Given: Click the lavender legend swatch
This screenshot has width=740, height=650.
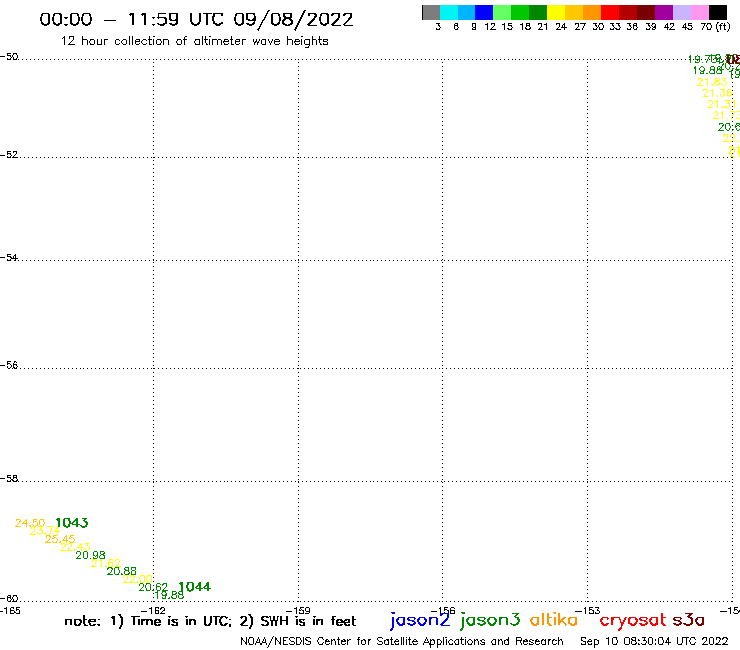Looking at the screenshot, I should coord(681,13).
